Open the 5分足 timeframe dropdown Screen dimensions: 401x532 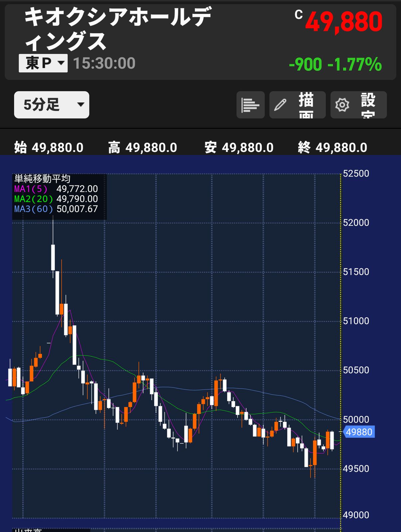coord(52,105)
